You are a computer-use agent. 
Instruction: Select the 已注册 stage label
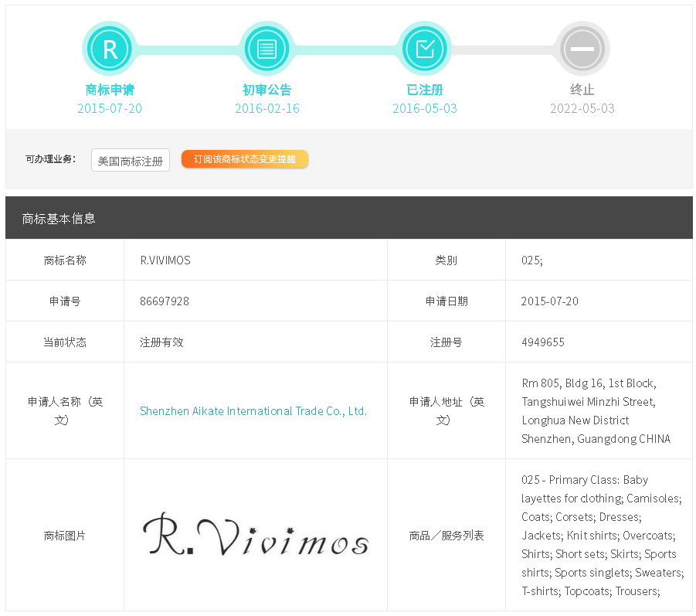coord(425,90)
